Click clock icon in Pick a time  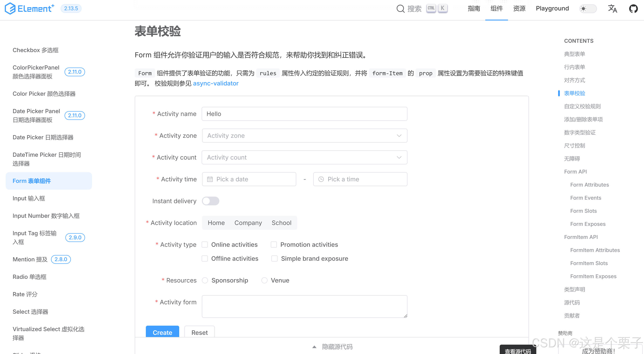click(321, 179)
